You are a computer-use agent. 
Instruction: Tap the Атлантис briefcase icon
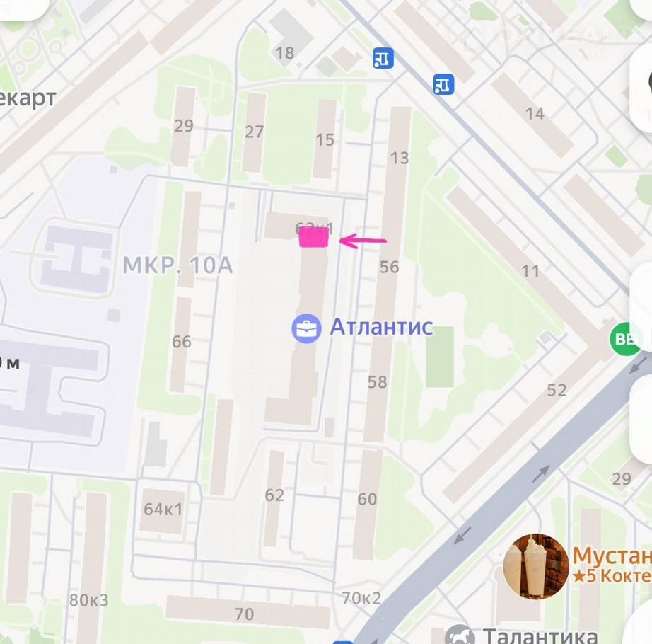306,328
